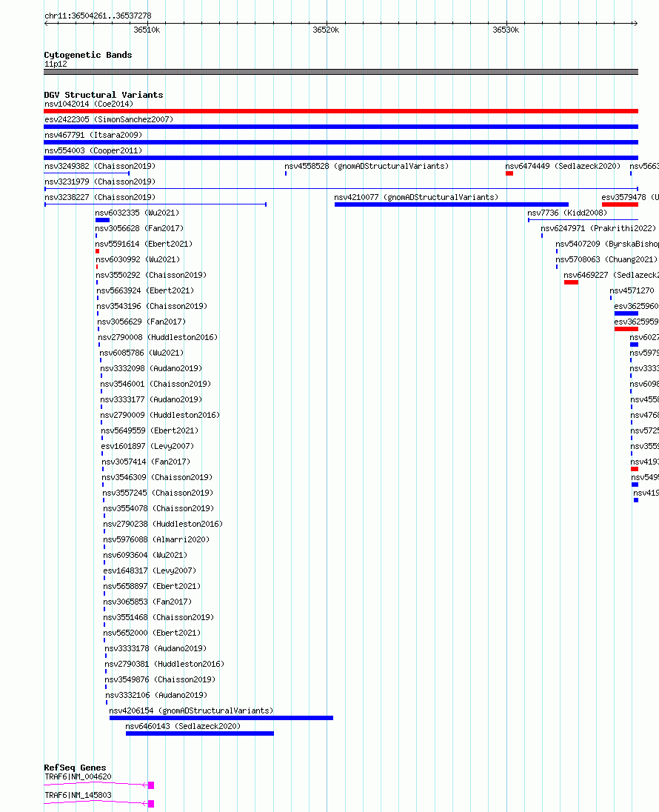This screenshot has width=659, height=812.
Task: Click the esv3579478 red variant bar
Action: click(620, 204)
